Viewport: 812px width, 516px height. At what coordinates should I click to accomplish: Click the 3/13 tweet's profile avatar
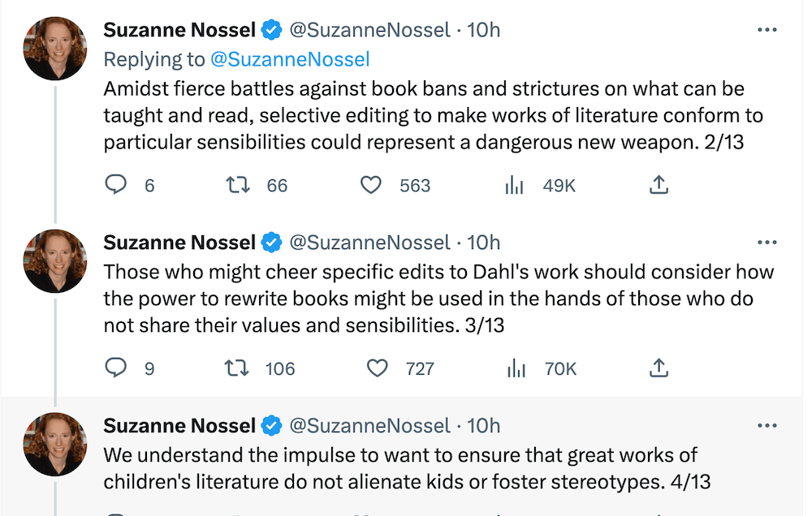click(55, 260)
